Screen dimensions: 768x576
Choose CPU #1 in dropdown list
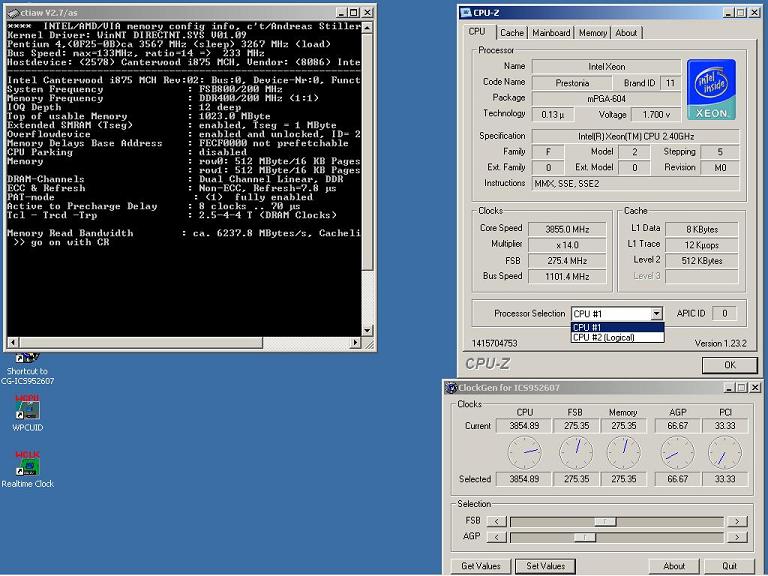(x=617, y=327)
